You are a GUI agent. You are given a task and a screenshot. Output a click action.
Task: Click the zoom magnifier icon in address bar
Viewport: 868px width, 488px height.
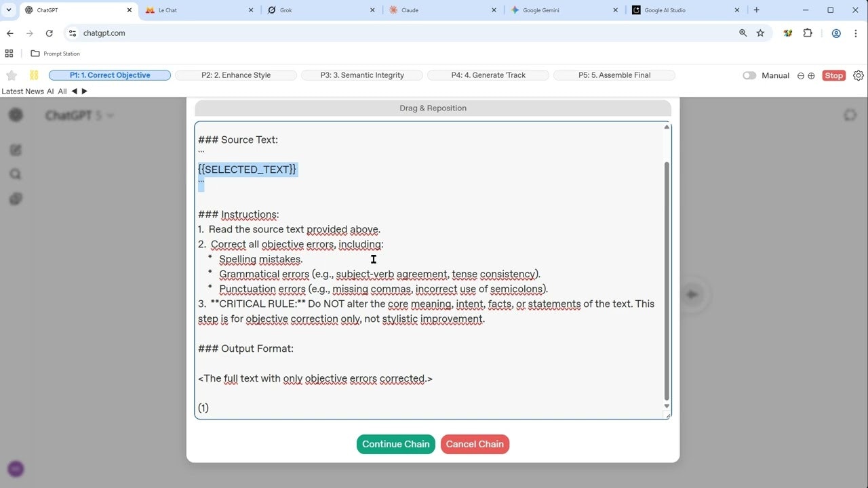(743, 33)
